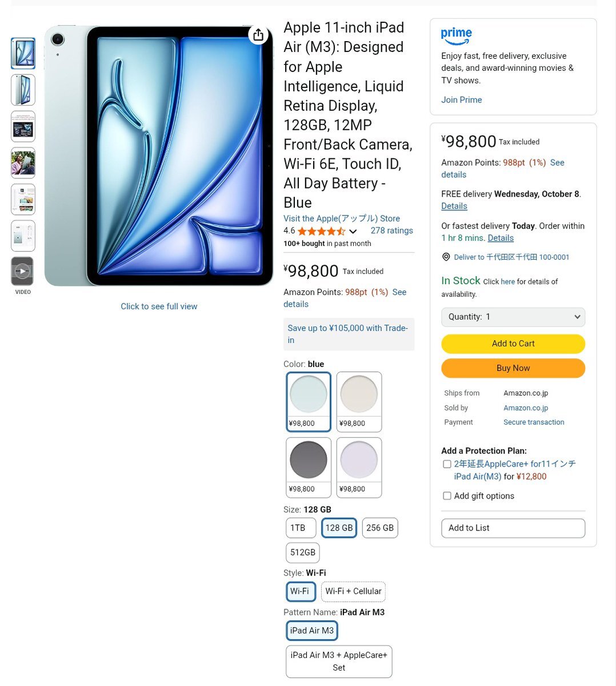Expand the Add to List dropdown

pos(513,528)
